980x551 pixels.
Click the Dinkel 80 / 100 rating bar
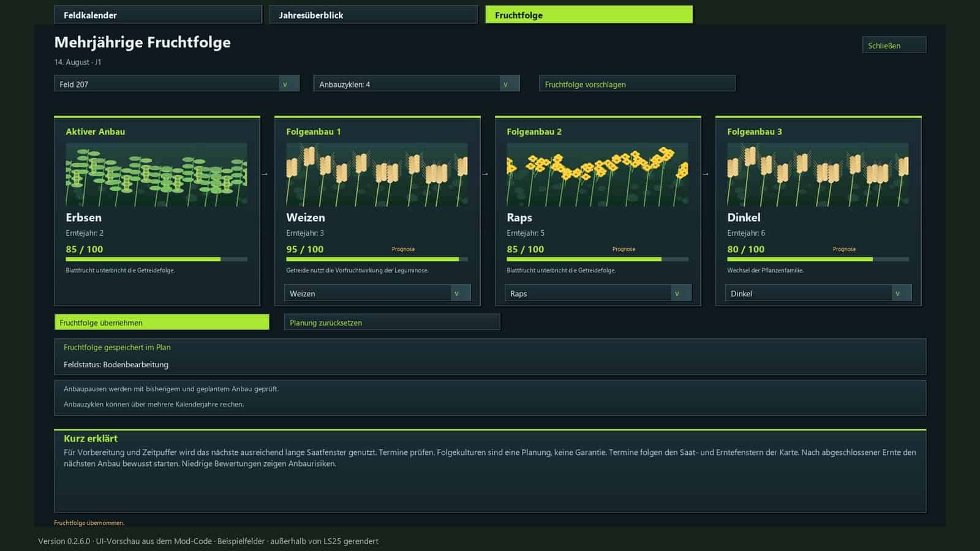coord(818,259)
